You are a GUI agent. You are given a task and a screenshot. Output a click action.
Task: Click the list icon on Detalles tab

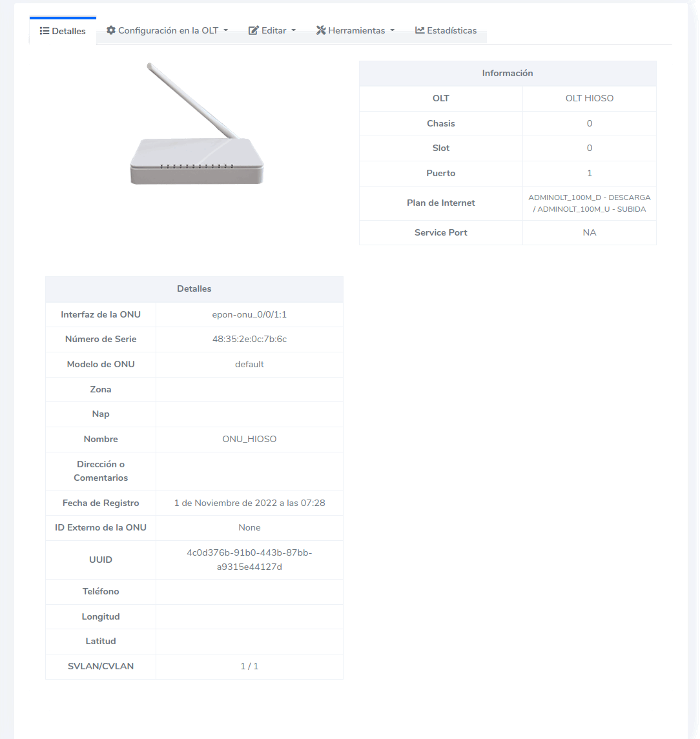point(45,31)
